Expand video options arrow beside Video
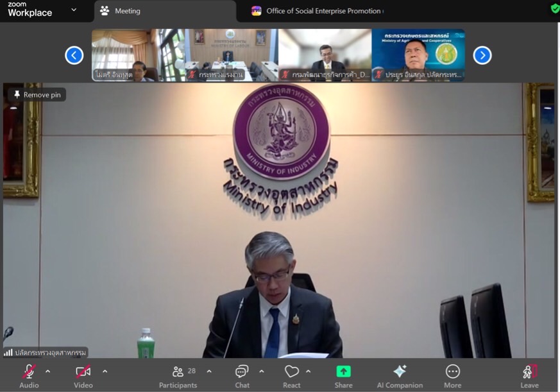Image resolution: width=560 pixels, height=392 pixels. tap(105, 371)
